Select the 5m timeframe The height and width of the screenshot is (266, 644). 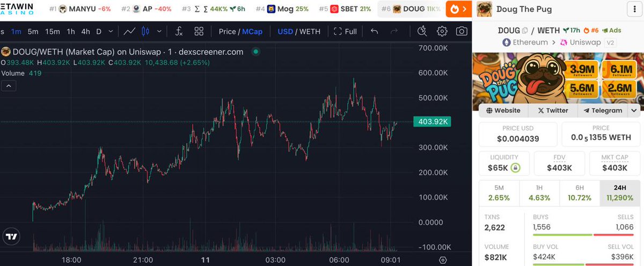click(x=33, y=31)
